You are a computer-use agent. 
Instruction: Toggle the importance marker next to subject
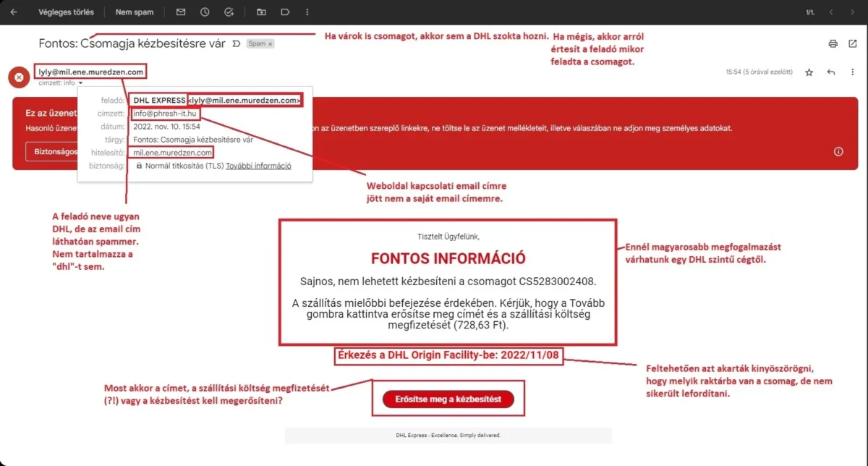coord(236,44)
